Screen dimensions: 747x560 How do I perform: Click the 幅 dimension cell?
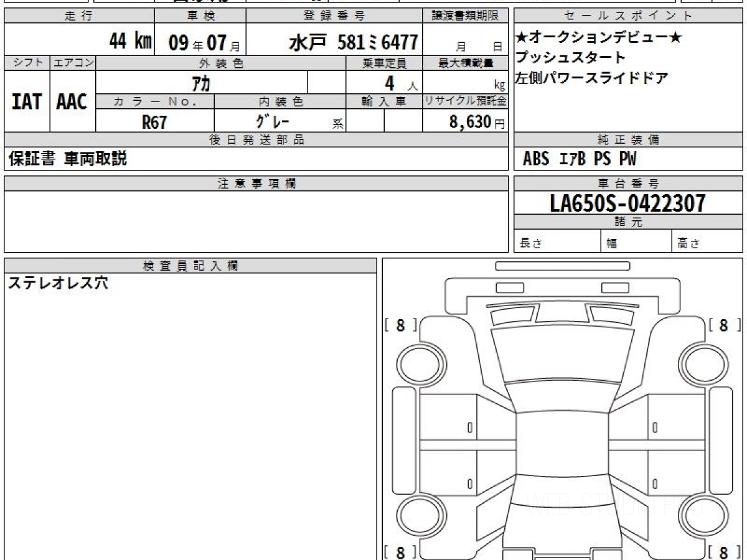tap(637, 241)
